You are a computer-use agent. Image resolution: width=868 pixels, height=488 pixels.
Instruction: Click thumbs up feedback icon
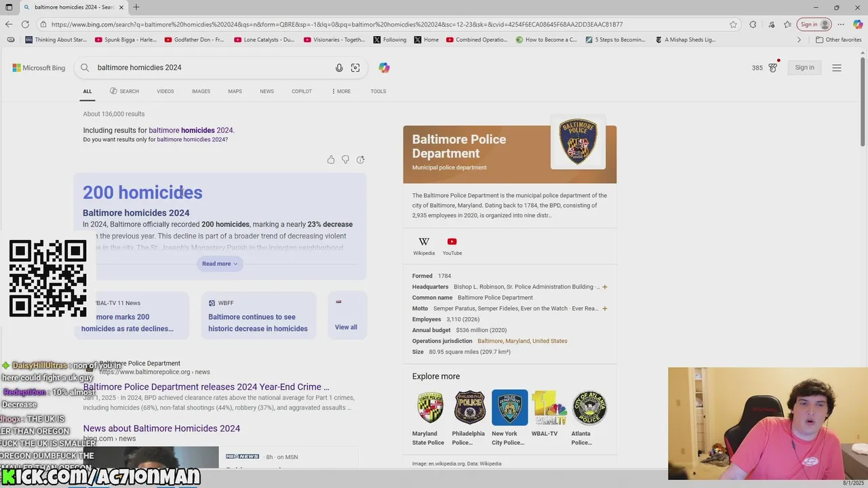(331, 160)
